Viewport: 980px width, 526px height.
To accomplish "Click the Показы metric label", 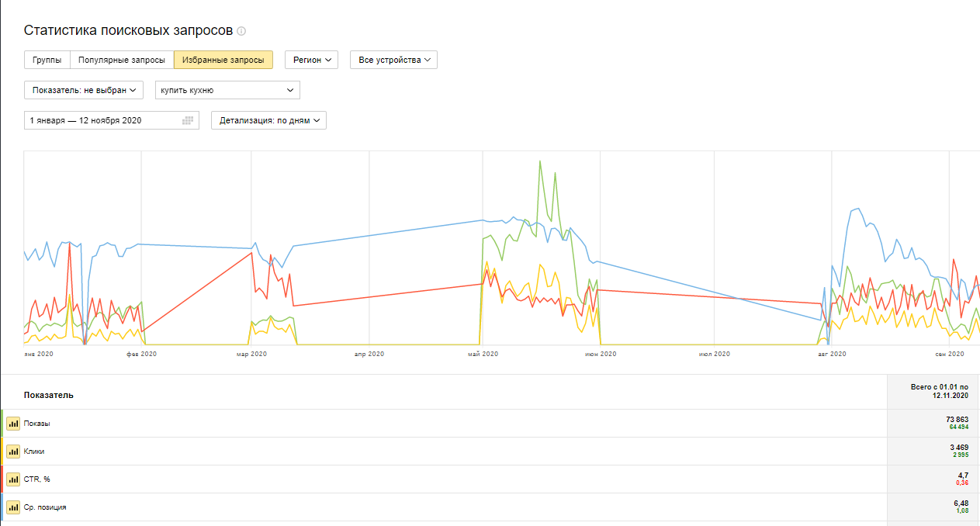I will [39, 424].
